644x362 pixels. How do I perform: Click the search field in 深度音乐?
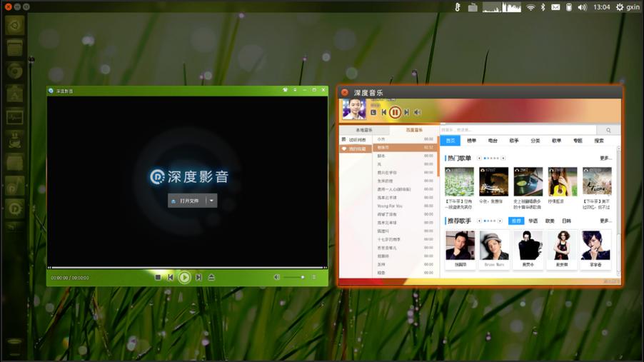click(x=518, y=130)
